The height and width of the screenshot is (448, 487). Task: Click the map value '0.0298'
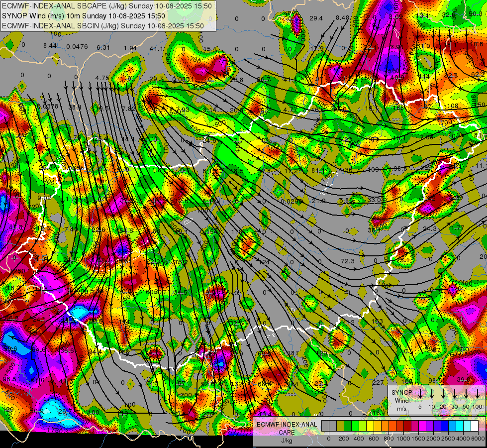(x=292, y=201)
